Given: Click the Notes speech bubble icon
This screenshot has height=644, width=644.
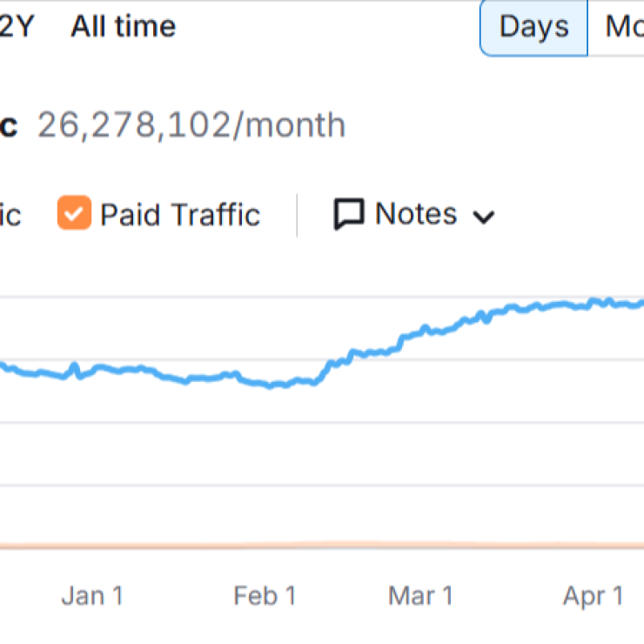Looking at the screenshot, I should tap(348, 214).
